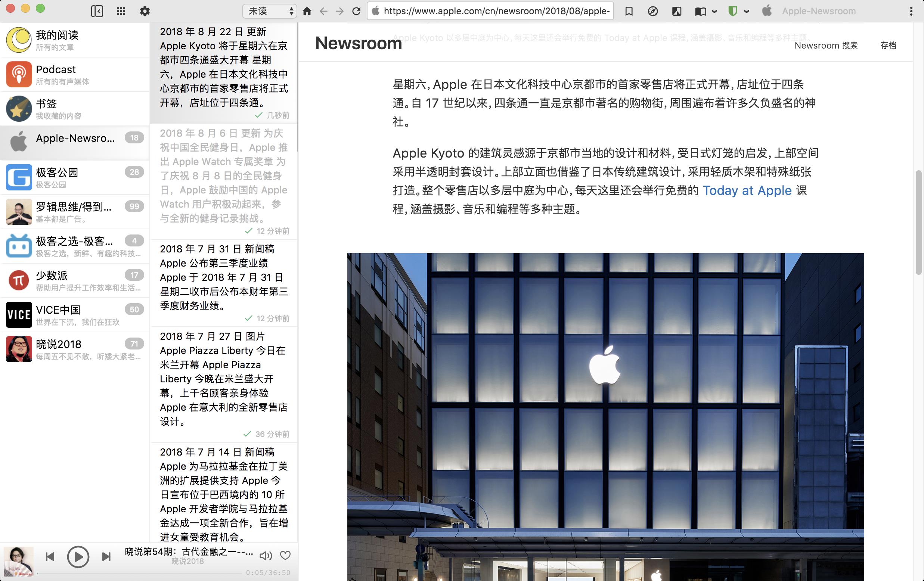Open the Today at Apple link
The image size is (924, 581).
point(747,191)
